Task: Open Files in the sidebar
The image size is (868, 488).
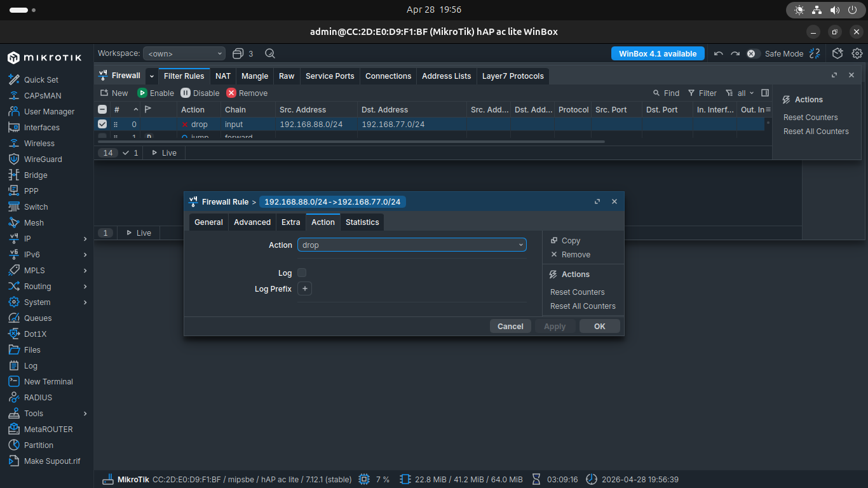Action: click(32, 349)
